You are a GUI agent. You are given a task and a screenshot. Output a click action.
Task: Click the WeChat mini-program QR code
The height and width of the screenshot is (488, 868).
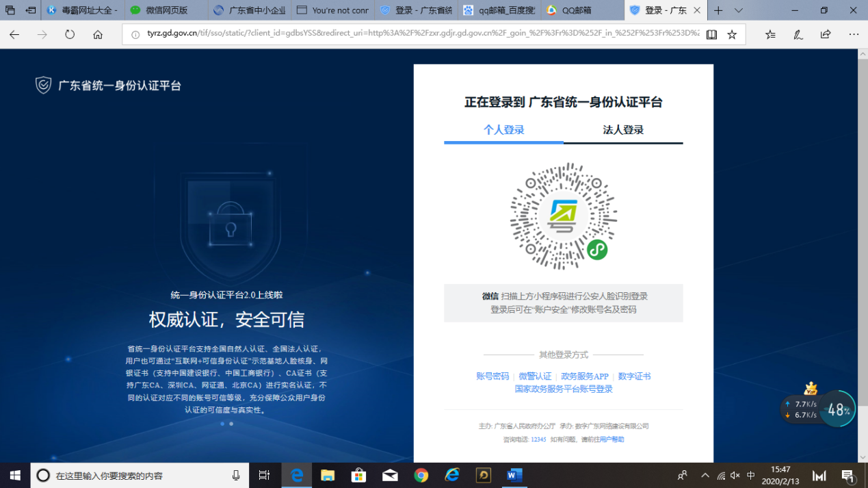click(x=563, y=216)
